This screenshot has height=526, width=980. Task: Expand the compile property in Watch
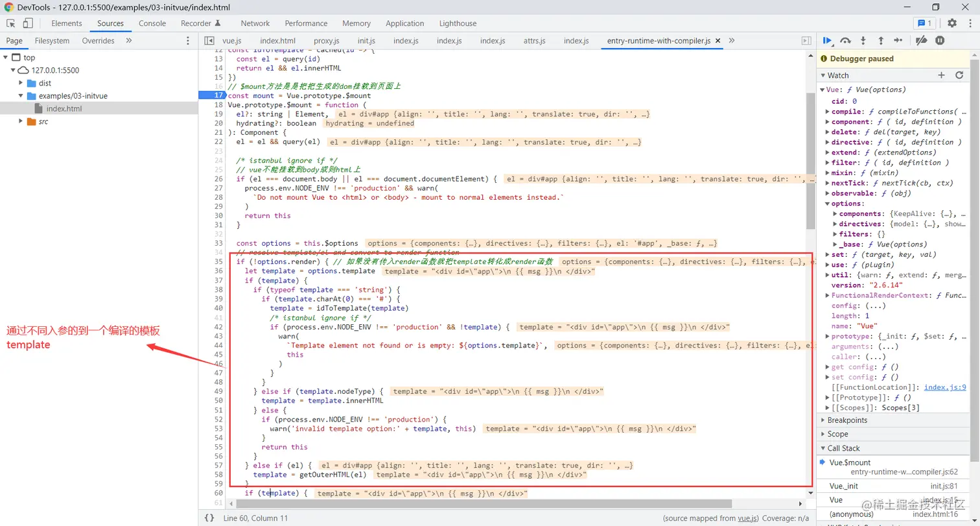[x=828, y=112]
